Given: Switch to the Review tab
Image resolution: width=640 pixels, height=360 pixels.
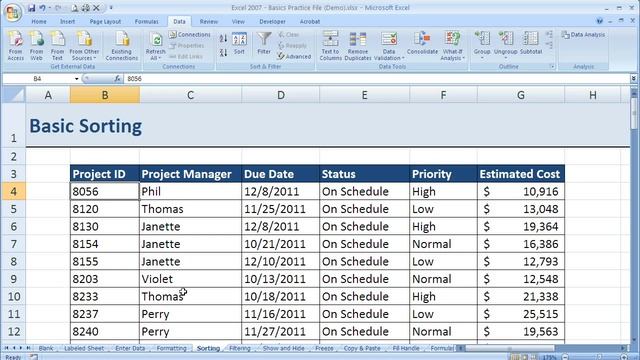Looking at the screenshot, I should click(x=209, y=22).
